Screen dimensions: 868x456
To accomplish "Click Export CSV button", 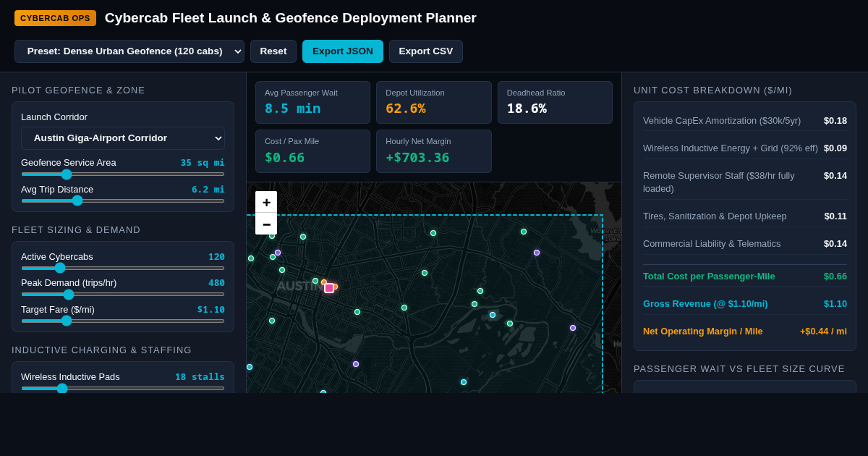I will (426, 51).
